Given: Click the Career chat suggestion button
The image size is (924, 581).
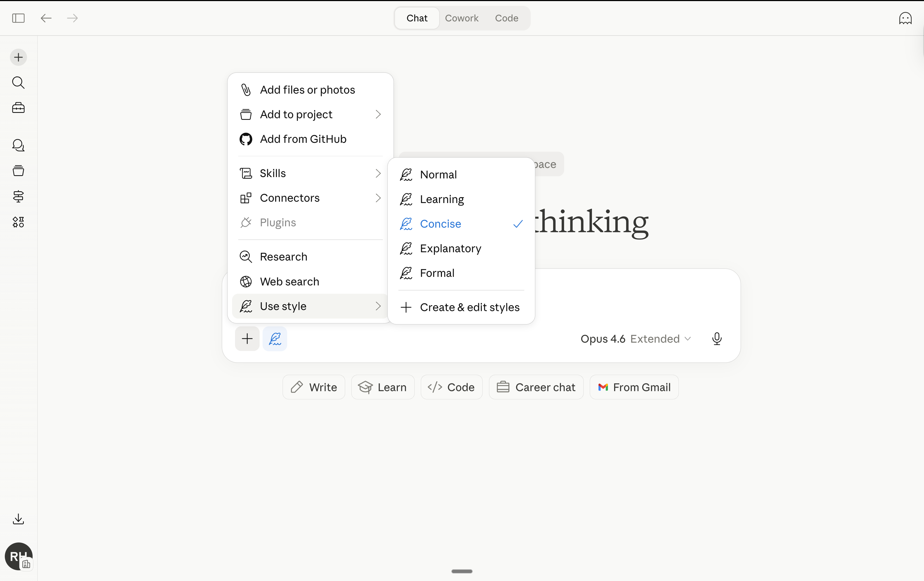Looking at the screenshot, I should click(x=536, y=387).
